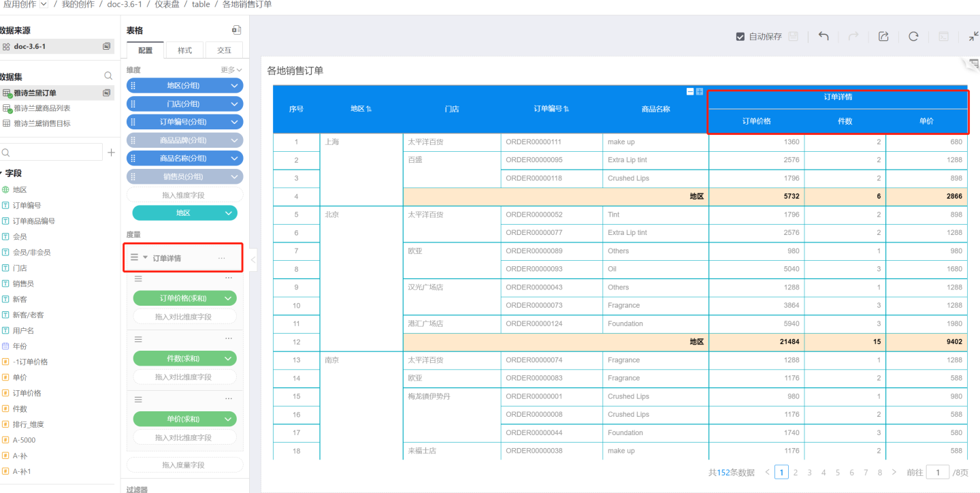Screen dimensions: 980x493
Task: Switch to the 交互 tab
Action: (x=224, y=50)
